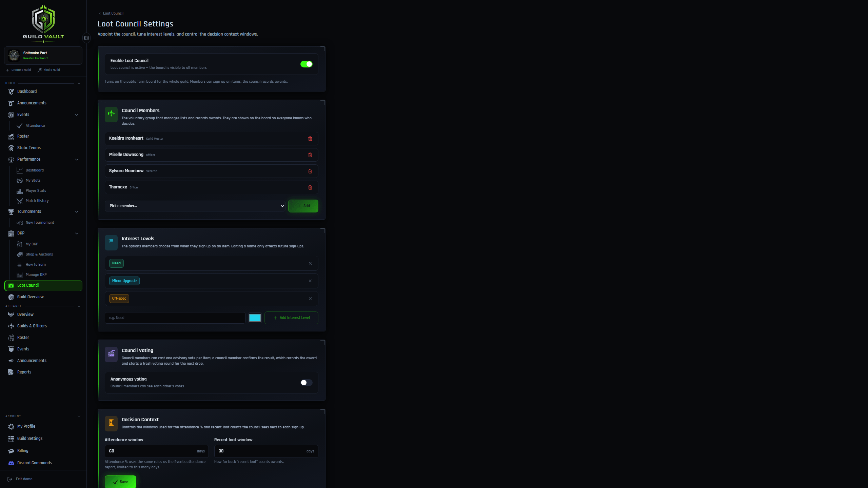
Task: Delete Kaeldra Ironheart from council members
Action: point(310,139)
